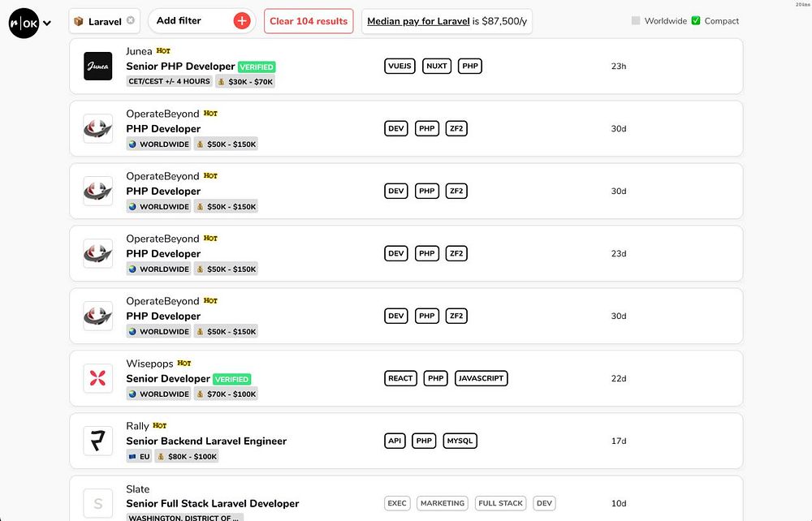Click the HOT badge next to Rally
The height and width of the screenshot is (521, 812).
(x=159, y=425)
